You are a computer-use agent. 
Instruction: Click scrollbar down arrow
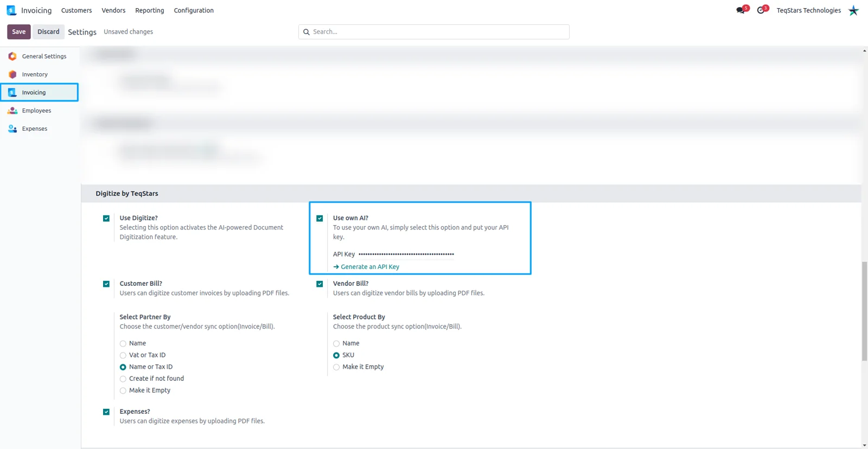pos(864,445)
